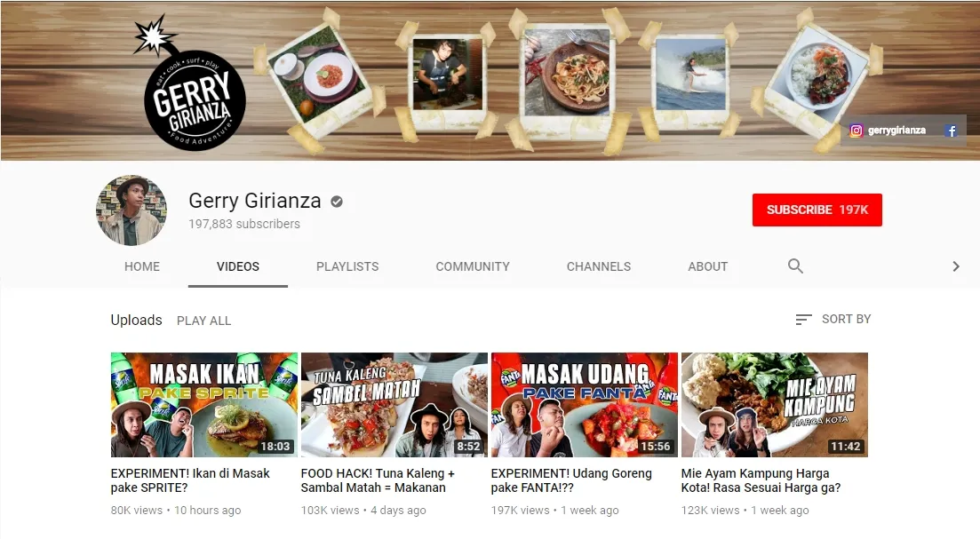Click the Sort By lines icon

click(x=803, y=320)
